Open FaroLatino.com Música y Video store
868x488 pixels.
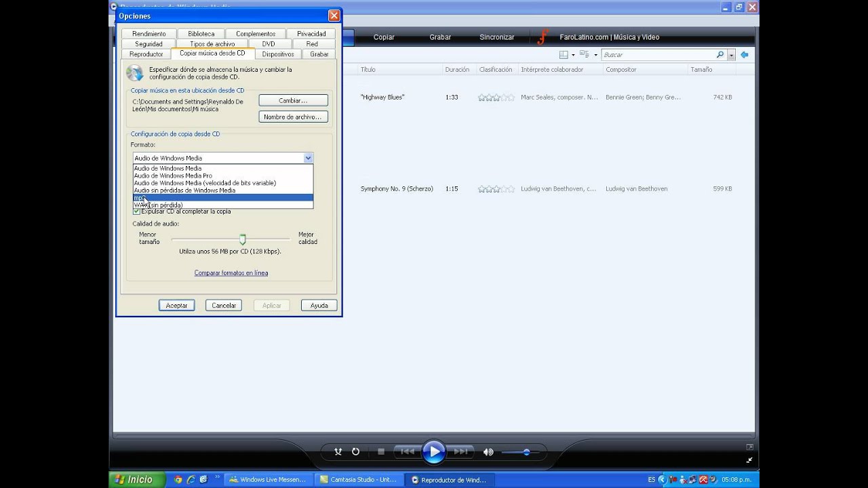pyautogui.click(x=609, y=37)
